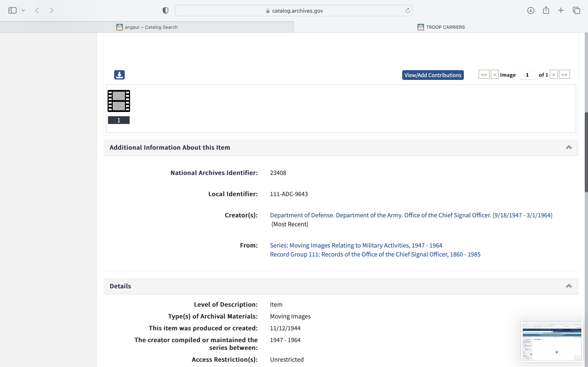Screen dimensions: 588x367
Task: Collapse Additional Information About this Item section
Action: coord(569,147)
